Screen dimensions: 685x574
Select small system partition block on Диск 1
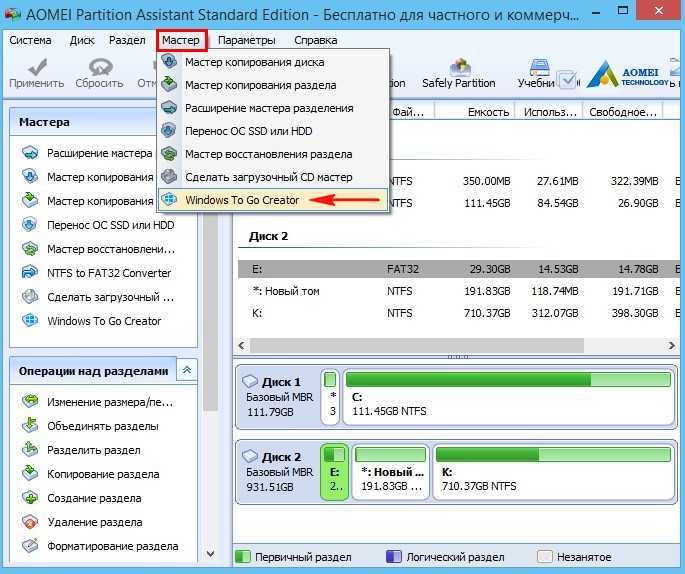[330, 397]
